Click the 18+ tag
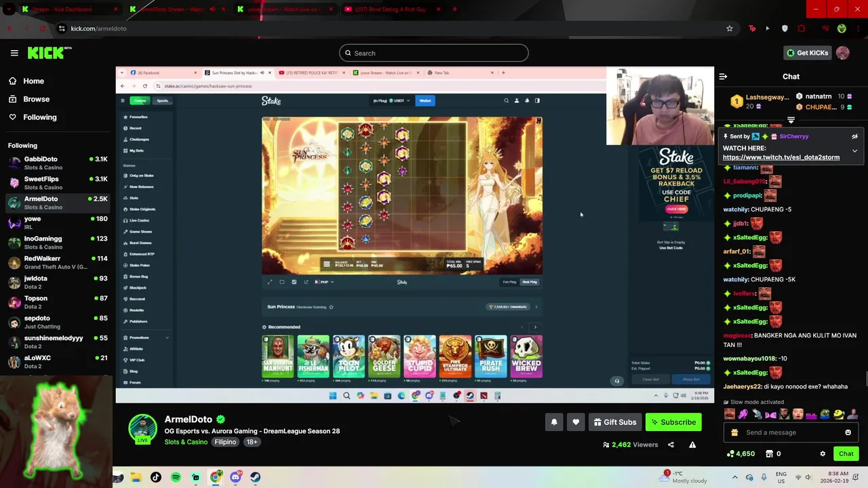The width and height of the screenshot is (868, 488). [252, 442]
